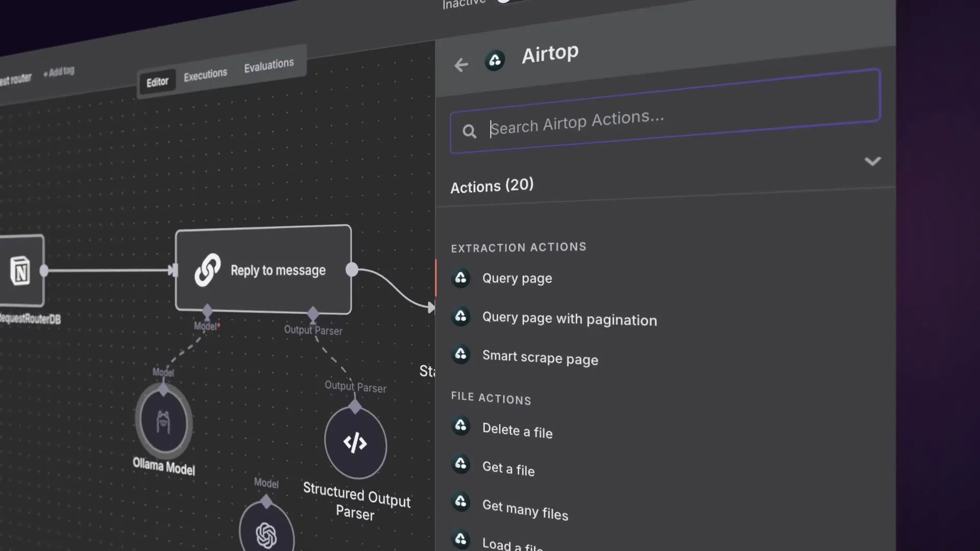Click the back arrow beside Airtop

[461, 65]
